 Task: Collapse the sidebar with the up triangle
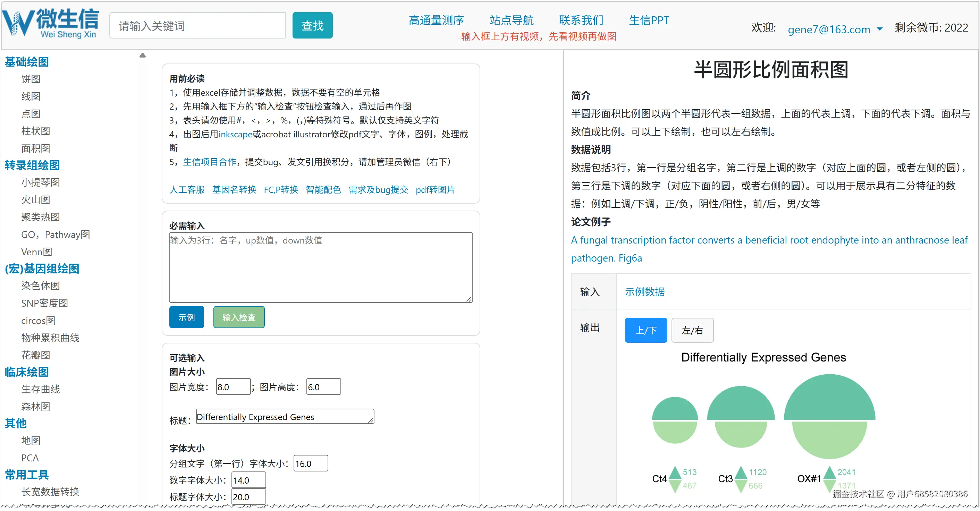[x=143, y=56]
